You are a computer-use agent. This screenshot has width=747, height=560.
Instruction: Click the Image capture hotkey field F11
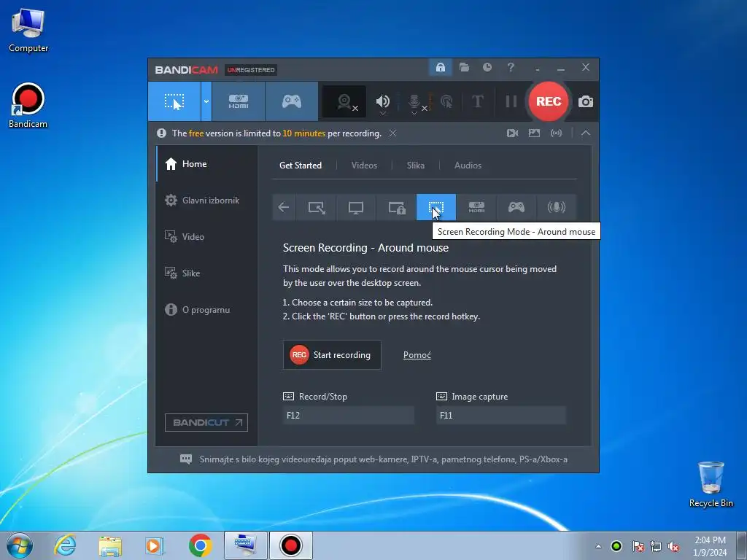pos(500,415)
